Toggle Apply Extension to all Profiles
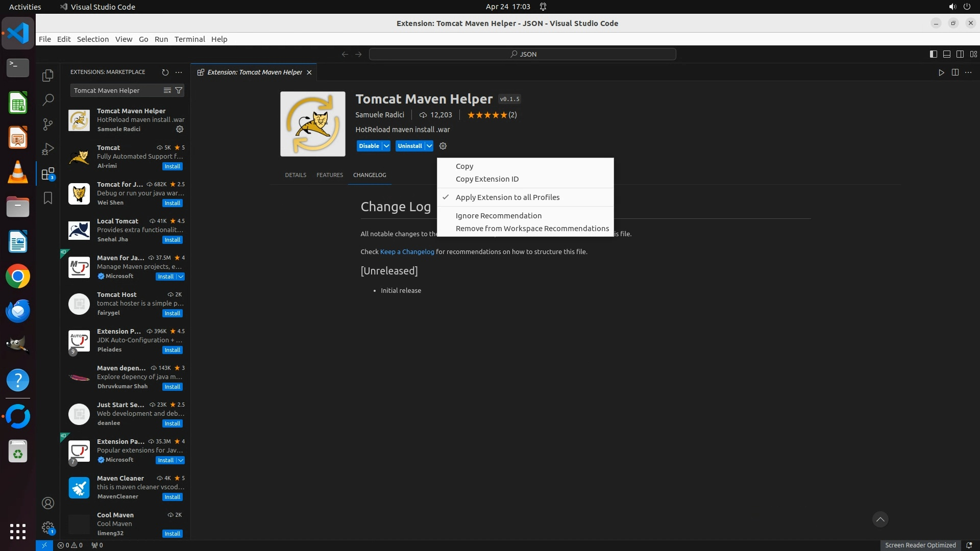Screen dimensions: 980x551 [x=507, y=197]
